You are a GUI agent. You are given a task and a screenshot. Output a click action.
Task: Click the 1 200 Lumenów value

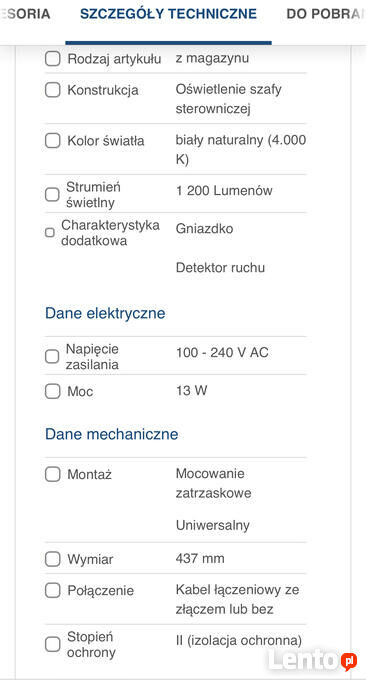(224, 191)
